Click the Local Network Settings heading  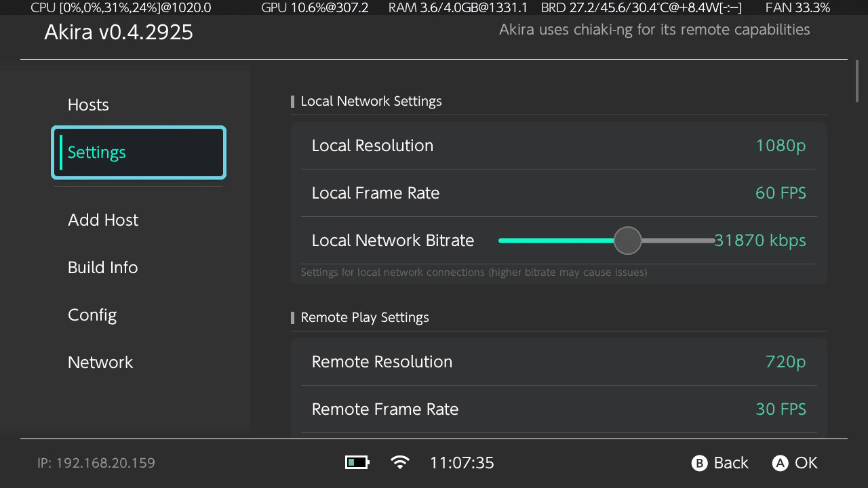(371, 101)
